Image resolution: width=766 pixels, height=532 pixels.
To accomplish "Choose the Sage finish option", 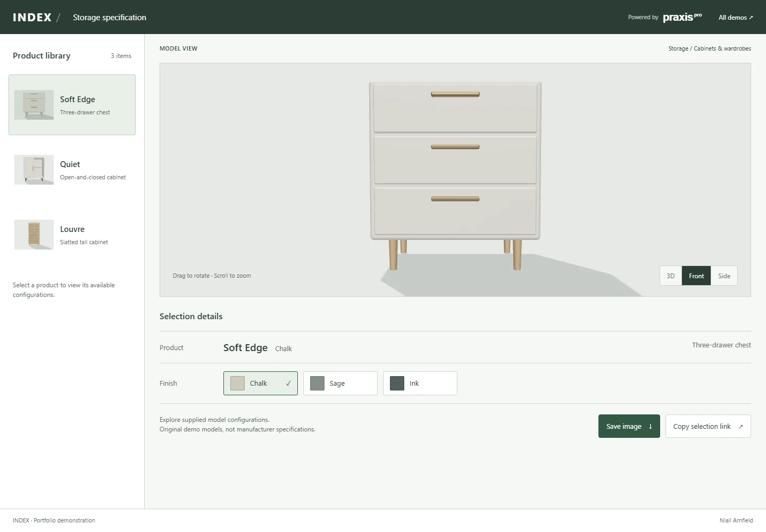I will point(340,383).
